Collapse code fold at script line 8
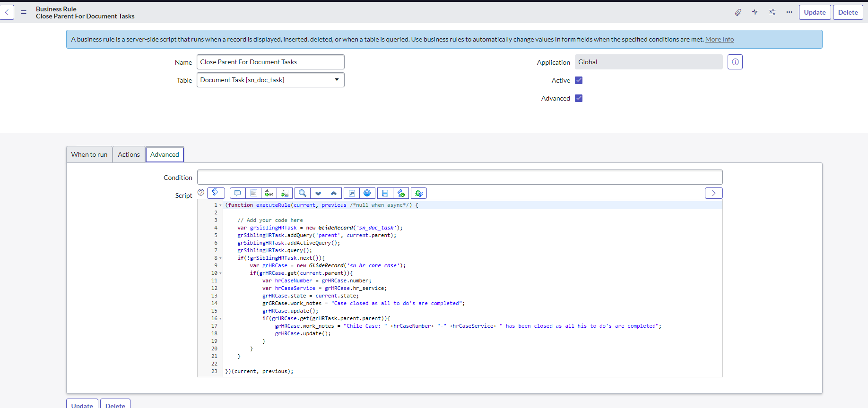Screen dimensions: 868x408 pos(220,258)
